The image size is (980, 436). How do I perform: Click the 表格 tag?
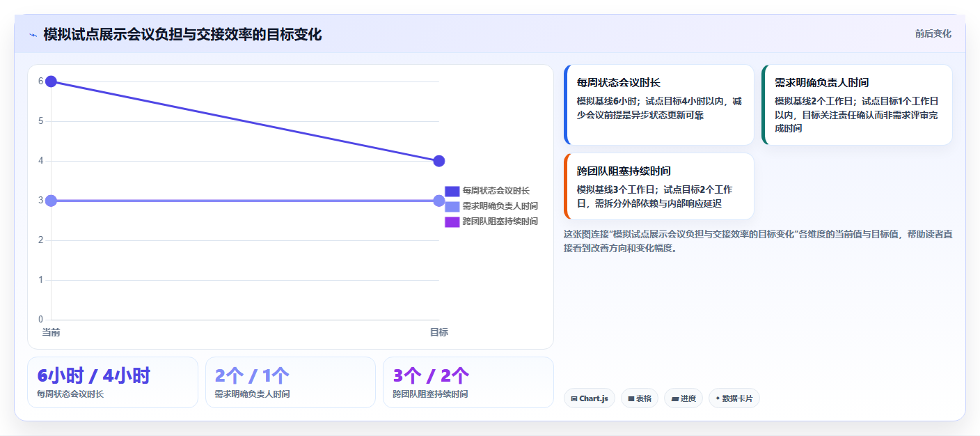[640, 398]
